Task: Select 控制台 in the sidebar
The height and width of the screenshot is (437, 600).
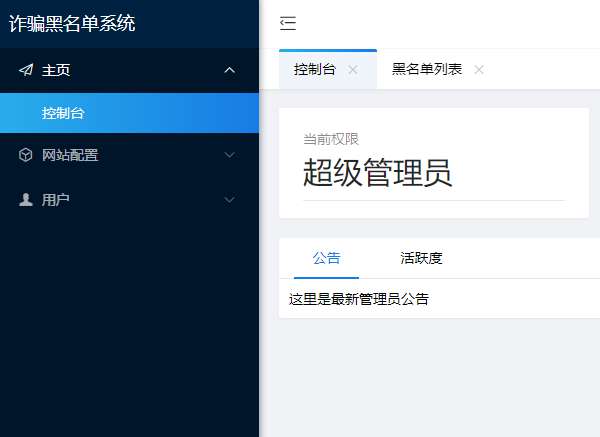Action: tap(129, 113)
